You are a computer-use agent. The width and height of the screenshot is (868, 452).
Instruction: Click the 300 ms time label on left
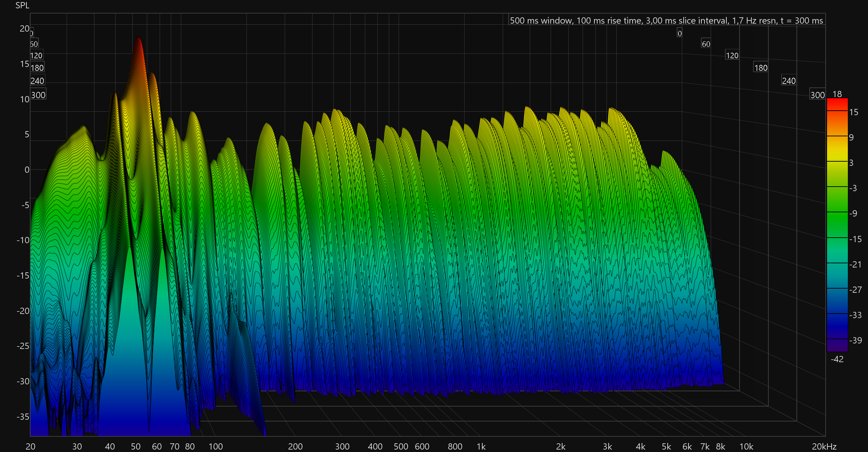tap(38, 95)
